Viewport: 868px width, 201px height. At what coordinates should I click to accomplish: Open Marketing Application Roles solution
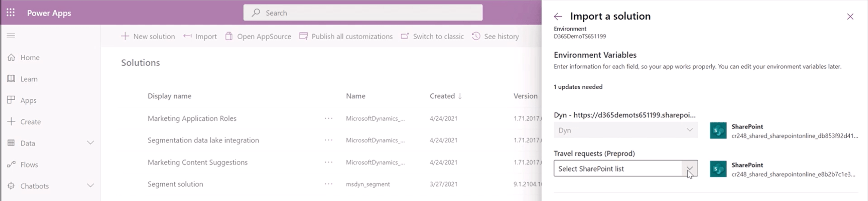(x=192, y=118)
